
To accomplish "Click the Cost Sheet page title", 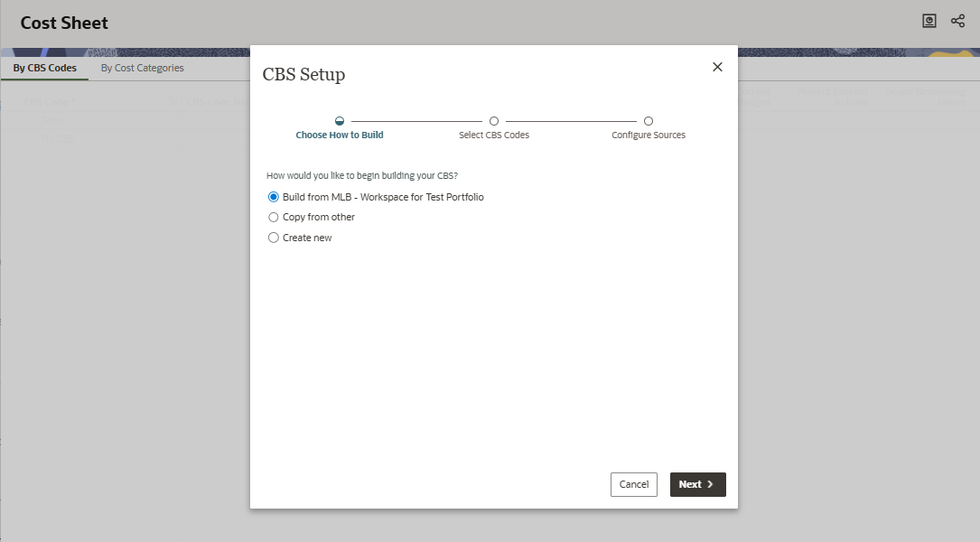I will point(64,23).
